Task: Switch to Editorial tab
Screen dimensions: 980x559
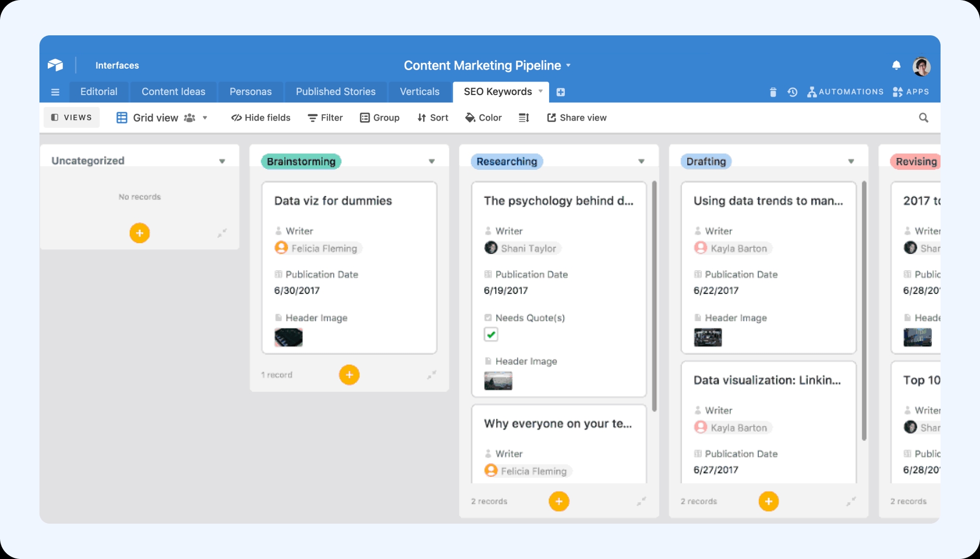Action: (x=99, y=92)
